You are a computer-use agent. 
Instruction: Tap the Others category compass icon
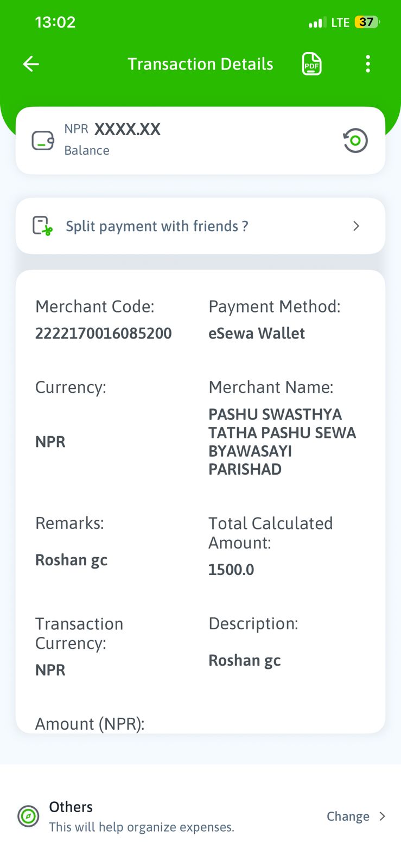pyautogui.click(x=28, y=816)
